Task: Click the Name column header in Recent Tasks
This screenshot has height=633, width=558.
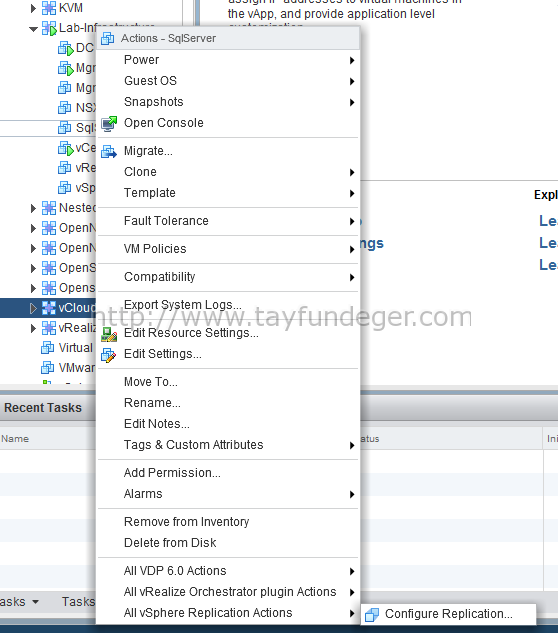Action: point(15,439)
